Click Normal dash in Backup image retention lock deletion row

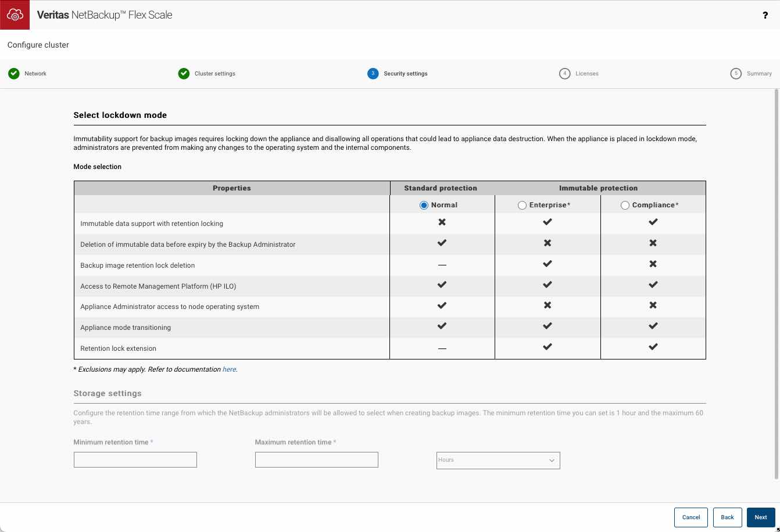(x=442, y=265)
